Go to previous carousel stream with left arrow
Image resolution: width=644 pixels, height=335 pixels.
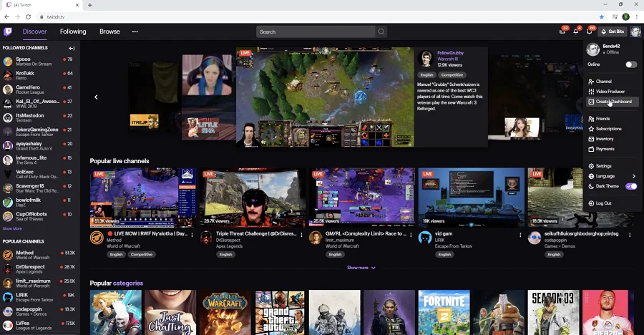click(x=96, y=97)
